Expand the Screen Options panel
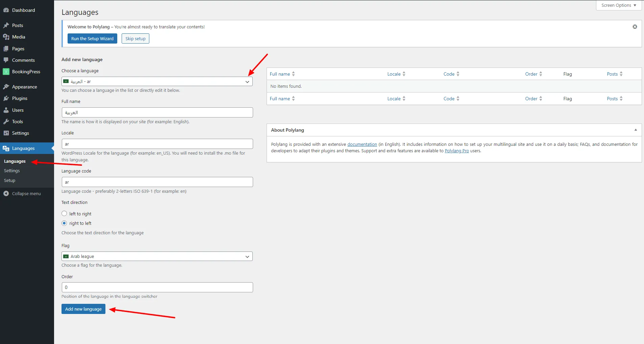Screen dimensions: 644x344 pos(619,5)
